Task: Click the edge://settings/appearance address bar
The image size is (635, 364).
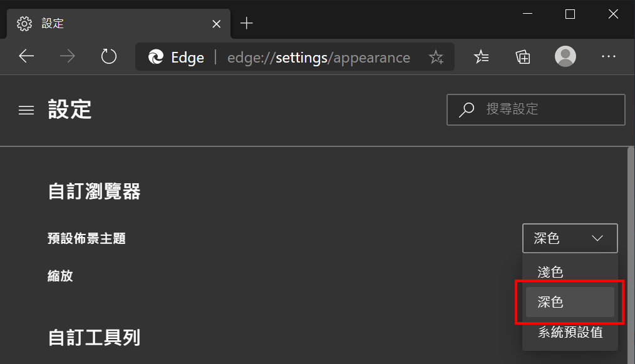Action: 294,57
